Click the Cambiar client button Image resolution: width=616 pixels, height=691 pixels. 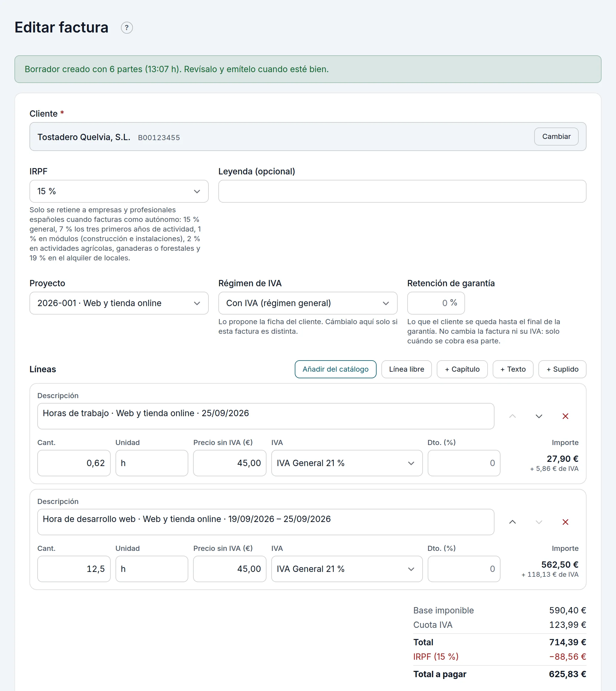coord(556,137)
